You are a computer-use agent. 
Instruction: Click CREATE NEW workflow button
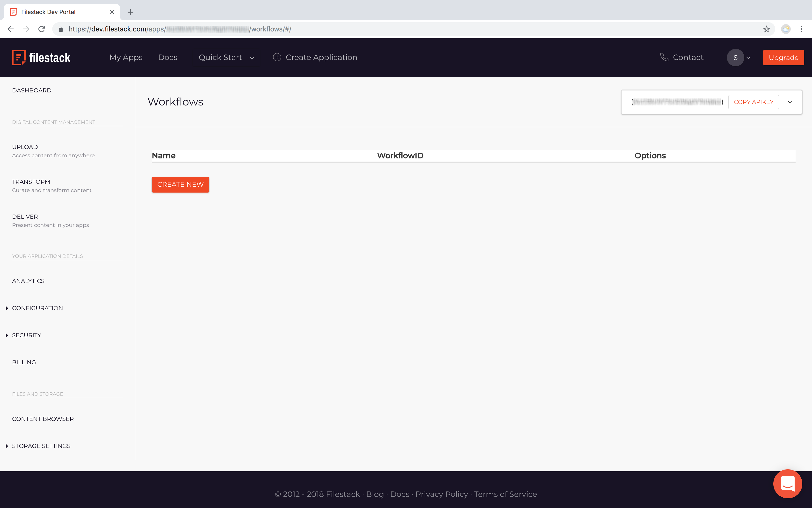(x=181, y=184)
